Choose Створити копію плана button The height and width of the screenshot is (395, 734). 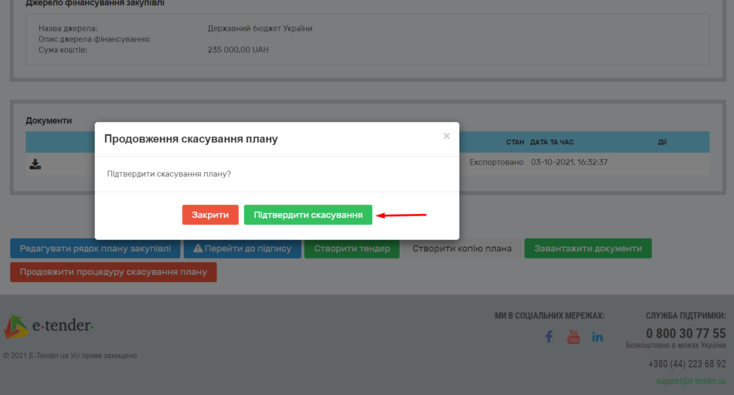462,249
